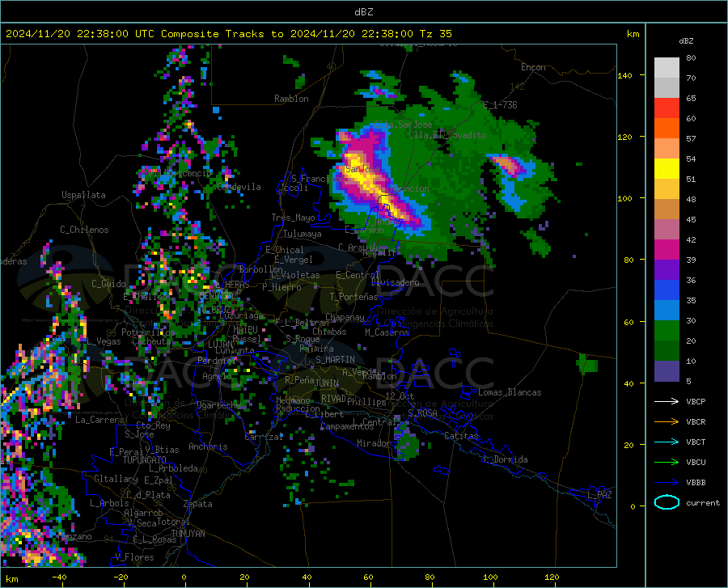The width and height of the screenshot is (728, 588).
Task: Click the 'Mirador' map label
Action: click(x=374, y=443)
